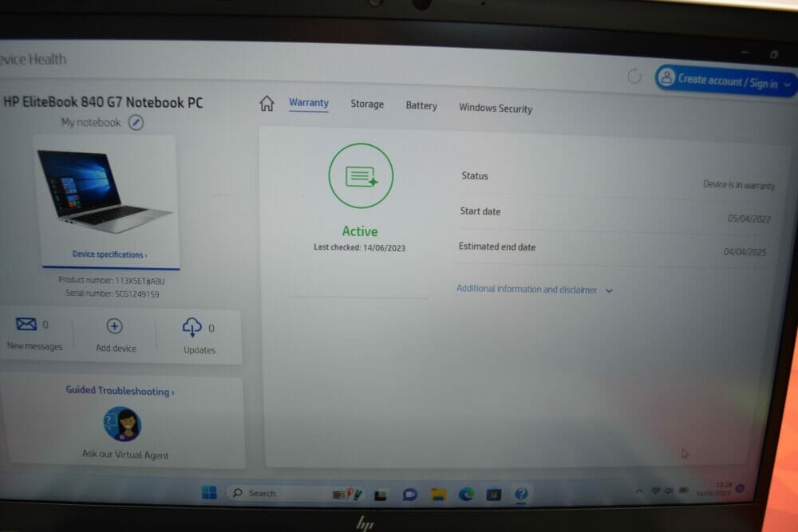
Task: Click the HP Support Assistant taskbar icon
Action: tap(521, 494)
